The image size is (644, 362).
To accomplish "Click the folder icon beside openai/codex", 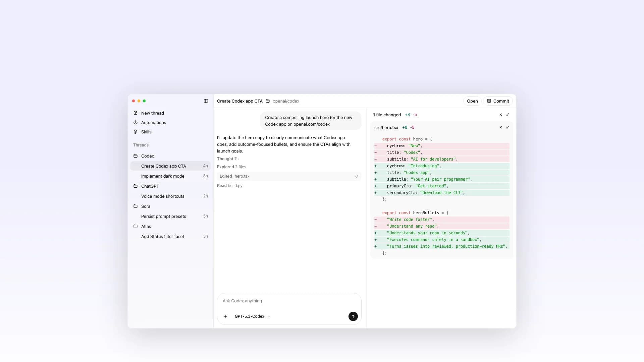I will coord(267,101).
